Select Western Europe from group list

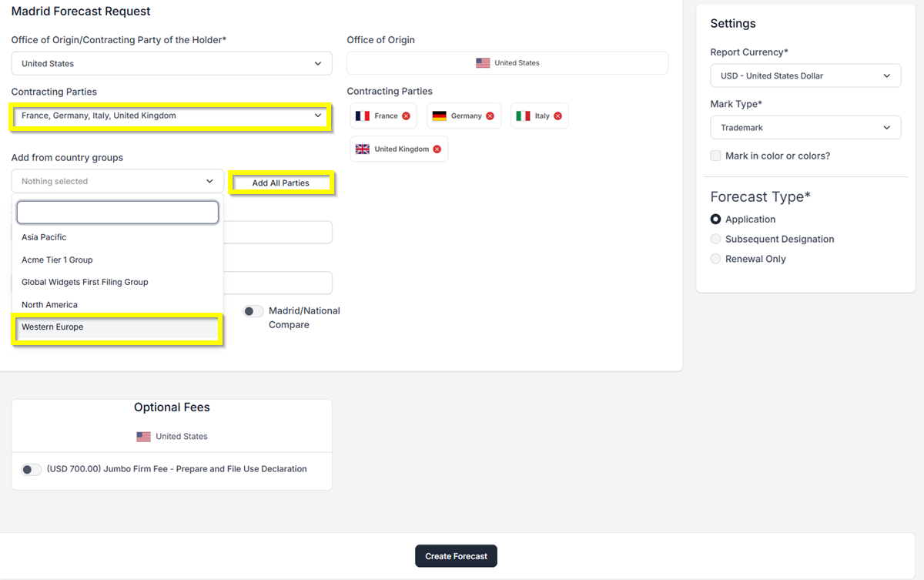pos(117,328)
